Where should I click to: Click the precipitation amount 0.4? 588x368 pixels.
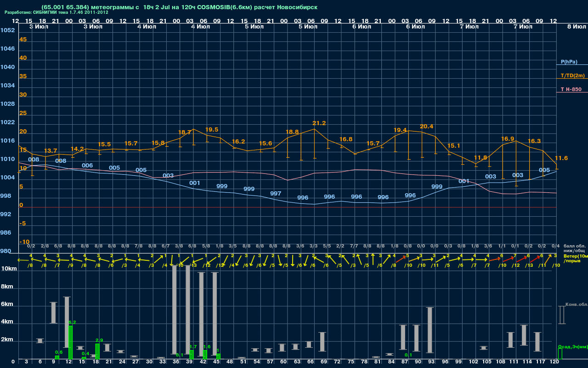[x=85, y=353]
